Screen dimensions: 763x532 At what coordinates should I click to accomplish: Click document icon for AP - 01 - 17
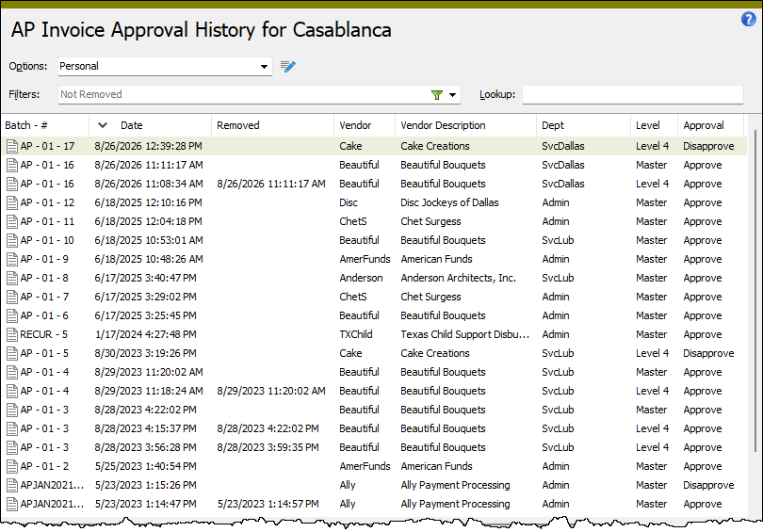pyautogui.click(x=12, y=146)
